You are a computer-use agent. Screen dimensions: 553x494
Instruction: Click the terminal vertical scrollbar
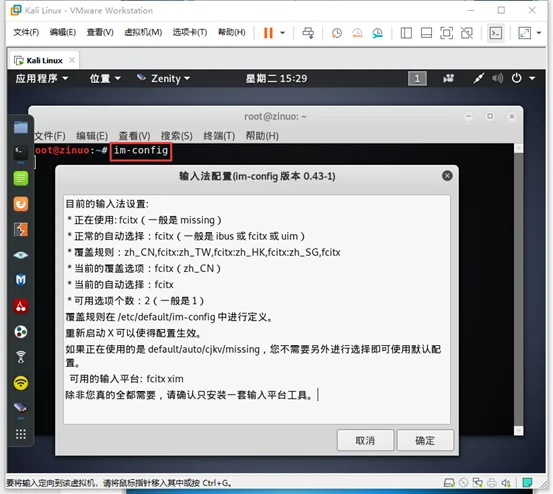coord(518,289)
